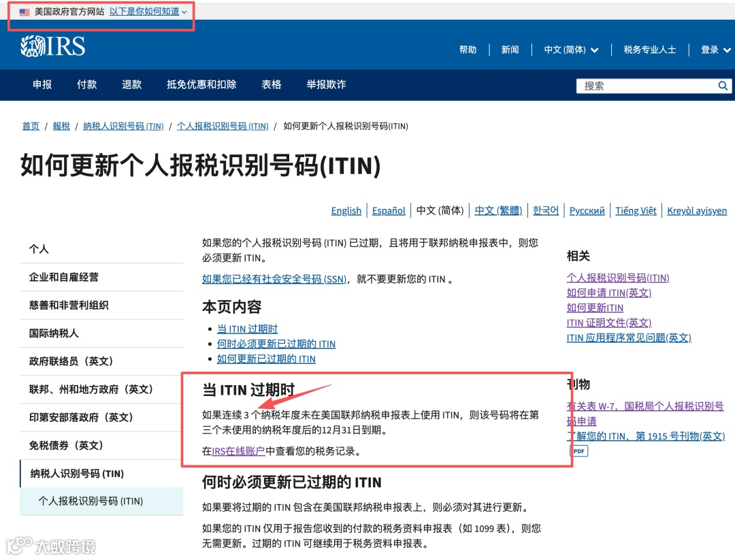Open related link 个人报税识别号码(ITIN)

618,278
